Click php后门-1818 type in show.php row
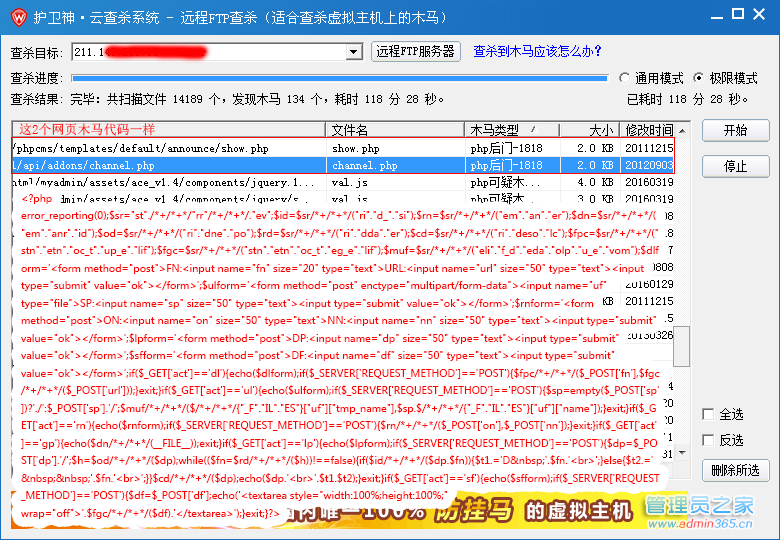 coord(506,148)
